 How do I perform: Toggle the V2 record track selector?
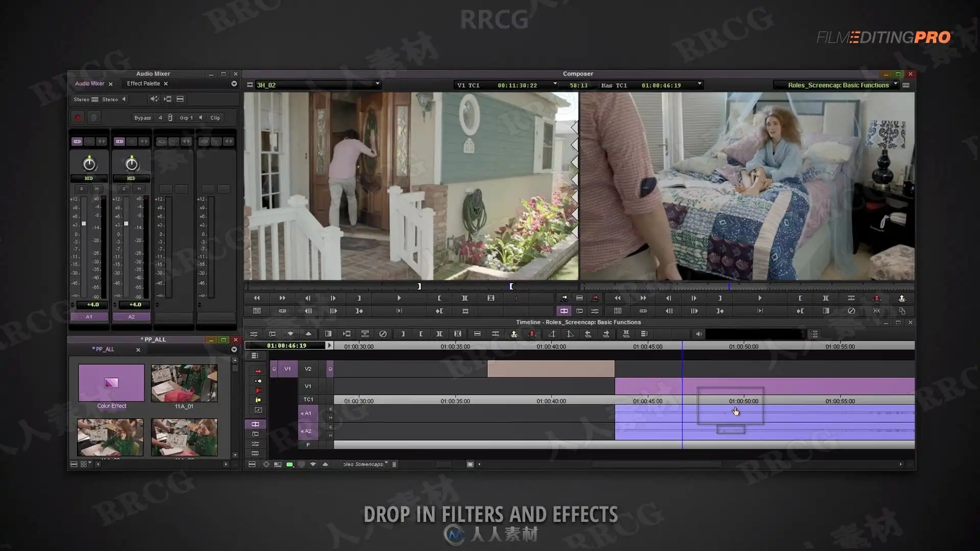point(308,369)
